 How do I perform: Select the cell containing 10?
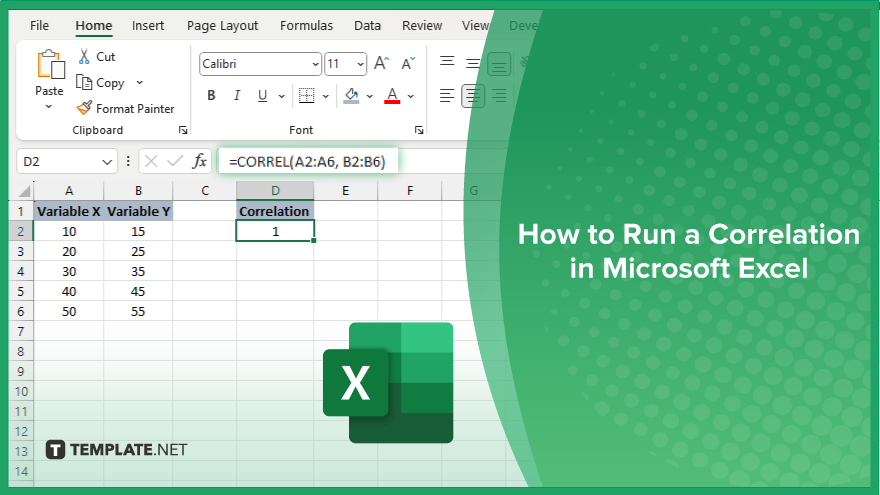click(69, 231)
